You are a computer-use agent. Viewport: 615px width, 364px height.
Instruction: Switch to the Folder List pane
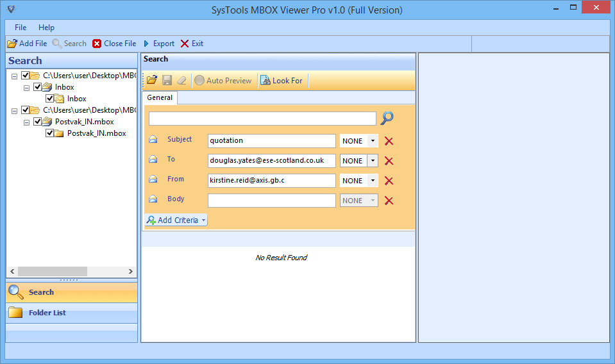coord(71,313)
